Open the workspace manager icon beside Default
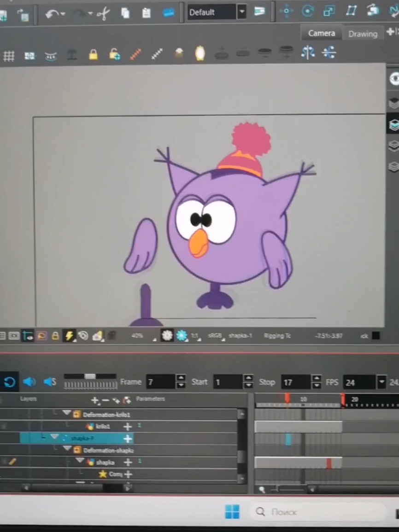 pyautogui.click(x=259, y=12)
